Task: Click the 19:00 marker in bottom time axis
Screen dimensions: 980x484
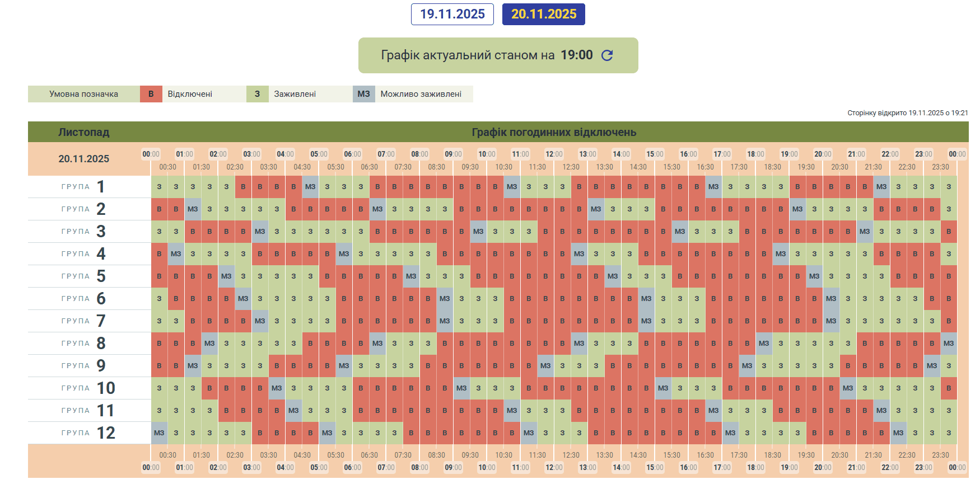Action: click(x=789, y=467)
